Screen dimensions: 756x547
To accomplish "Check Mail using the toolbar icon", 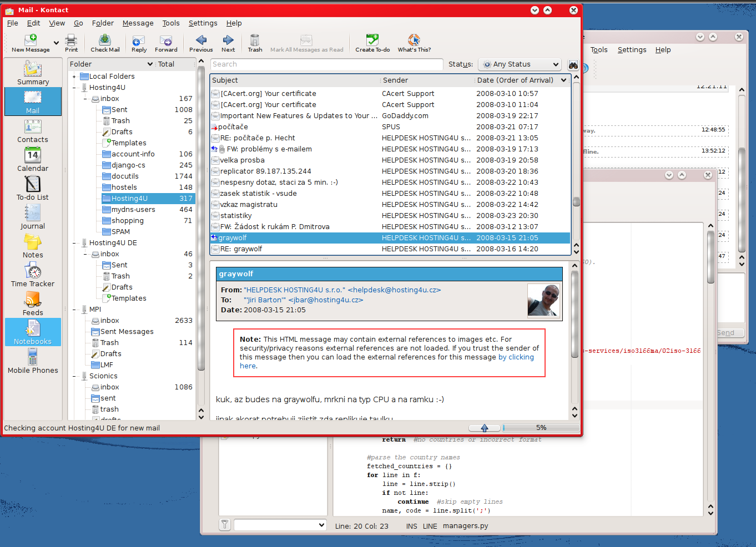I will click(x=105, y=40).
